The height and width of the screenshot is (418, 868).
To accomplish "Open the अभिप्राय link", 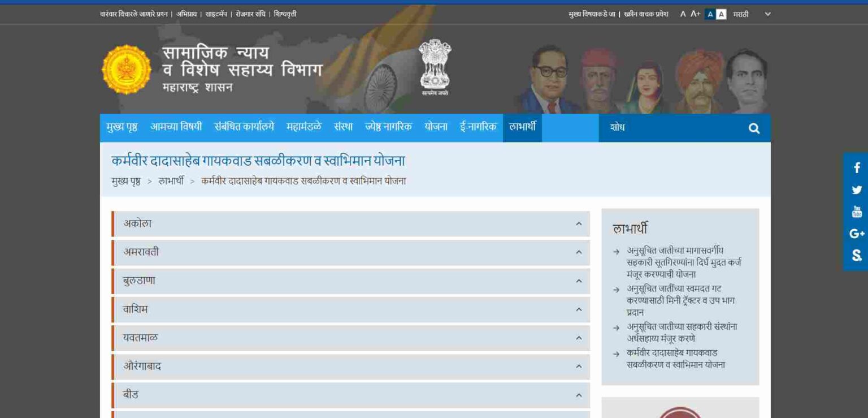I will 186,14.
